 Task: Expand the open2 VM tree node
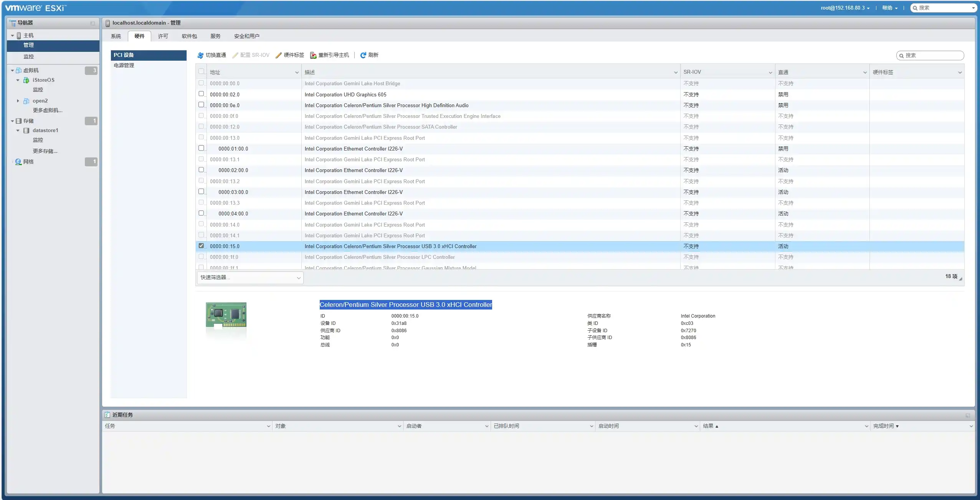[18, 101]
